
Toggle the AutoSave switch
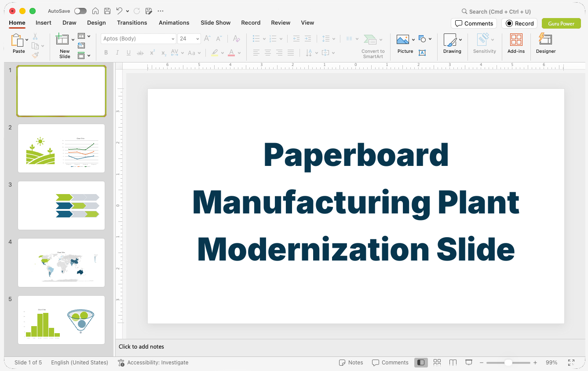80,11
